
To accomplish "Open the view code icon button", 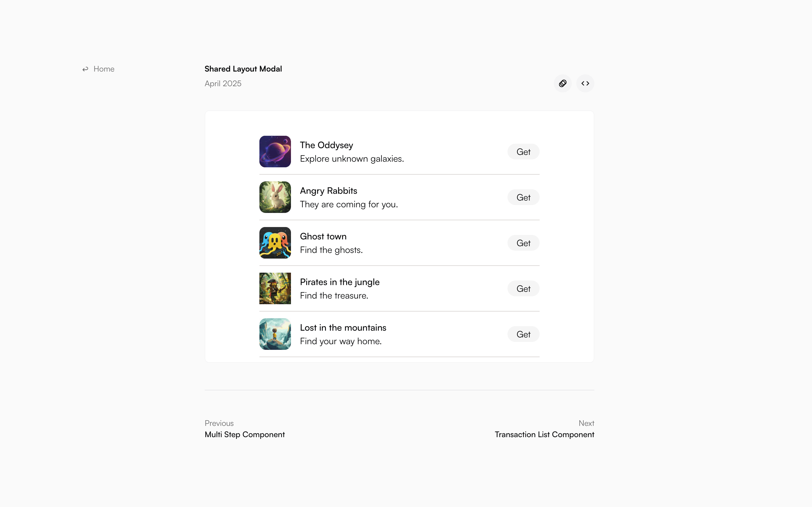I will 585,83.
